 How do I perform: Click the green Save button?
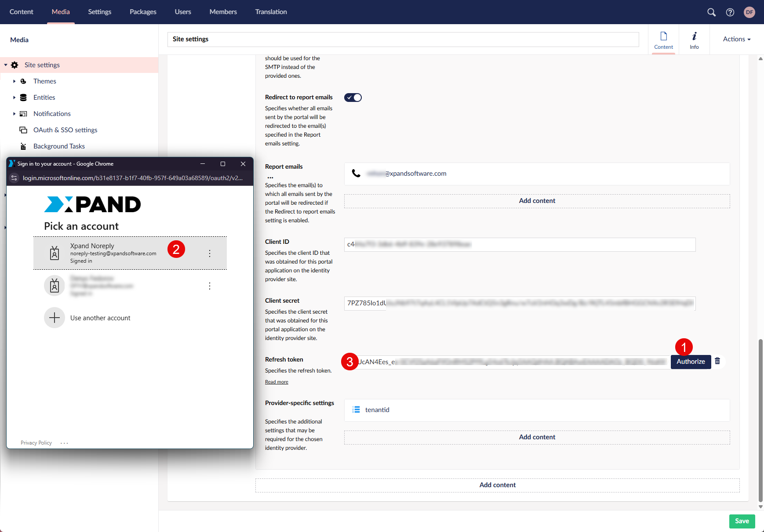tap(742, 521)
